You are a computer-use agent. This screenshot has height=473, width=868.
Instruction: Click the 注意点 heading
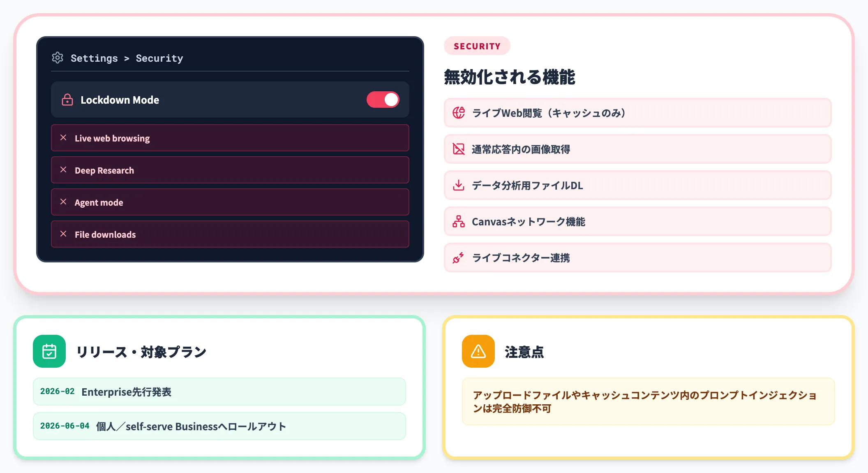(524, 352)
